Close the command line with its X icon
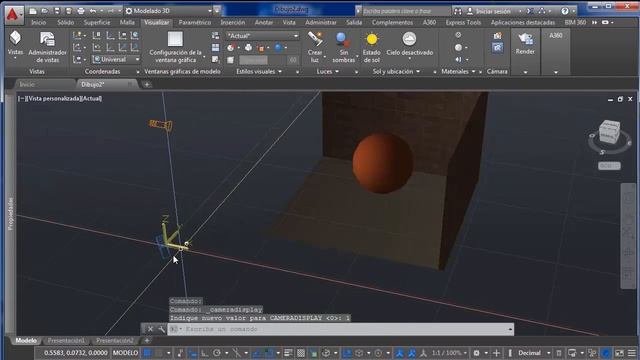 (x=150, y=329)
